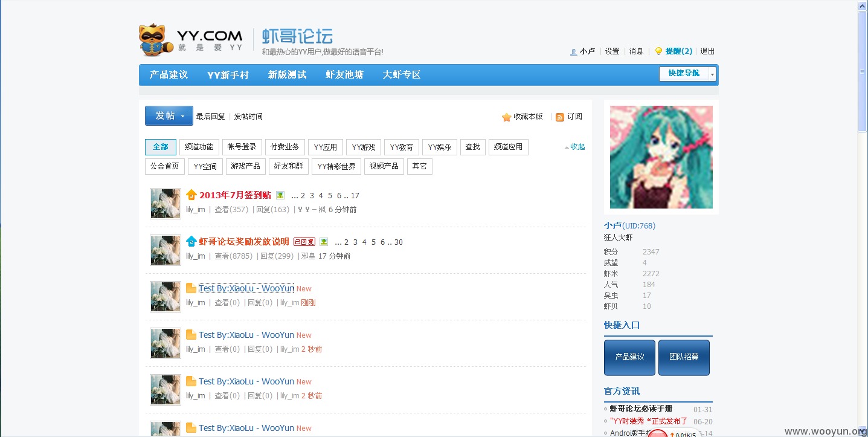The width and height of the screenshot is (868, 437).
Task: Jump to page 17 of 2013年7月签到贴
Action: pyautogui.click(x=355, y=196)
